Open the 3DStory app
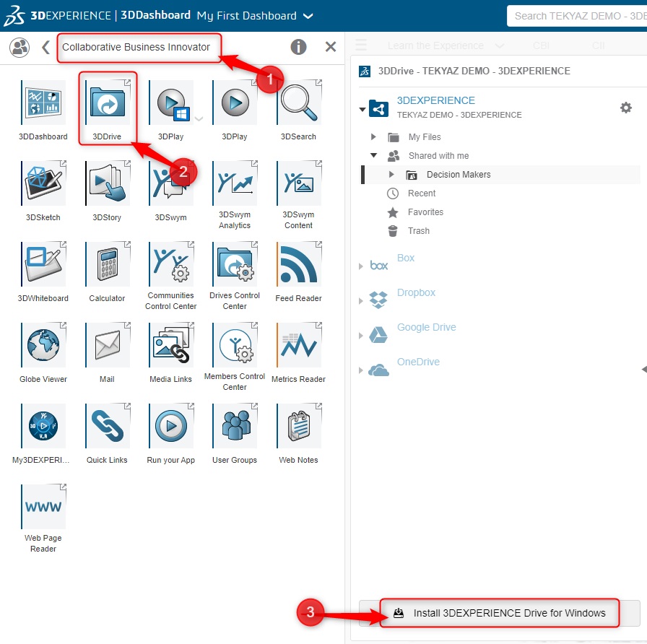 pos(108,183)
